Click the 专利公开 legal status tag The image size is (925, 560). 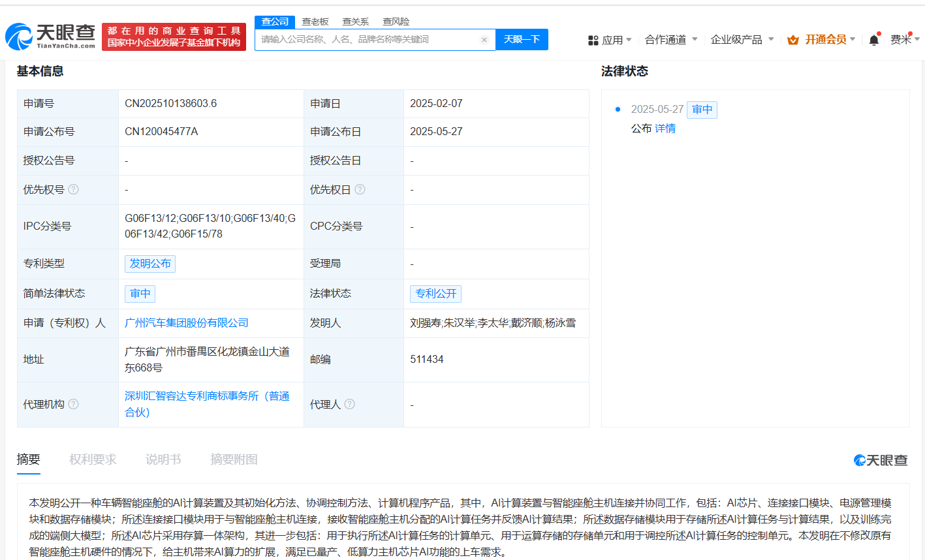click(435, 294)
